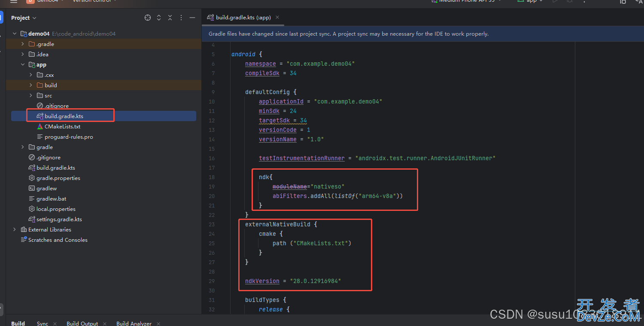
Task: Switch to the Build Analyzer tab
Action: pyautogui.click(x=134, y=323)
